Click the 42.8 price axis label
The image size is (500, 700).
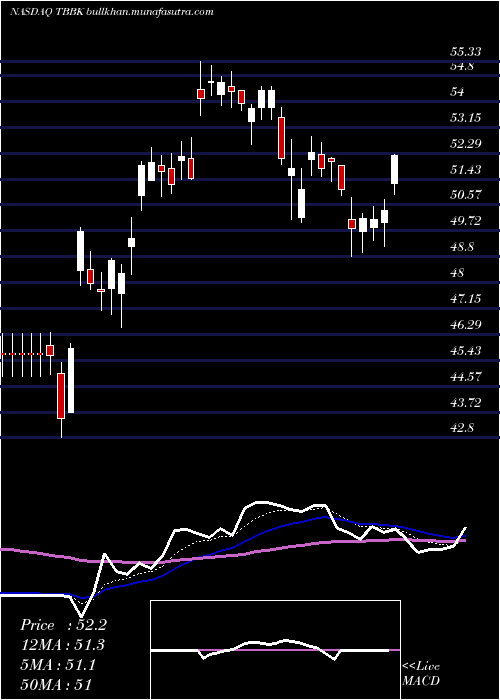click(462, 428)
